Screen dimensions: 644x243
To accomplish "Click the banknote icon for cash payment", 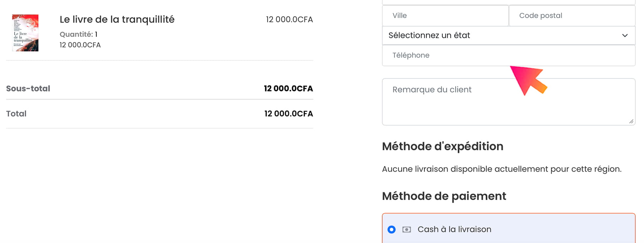I will click(407, 230).
